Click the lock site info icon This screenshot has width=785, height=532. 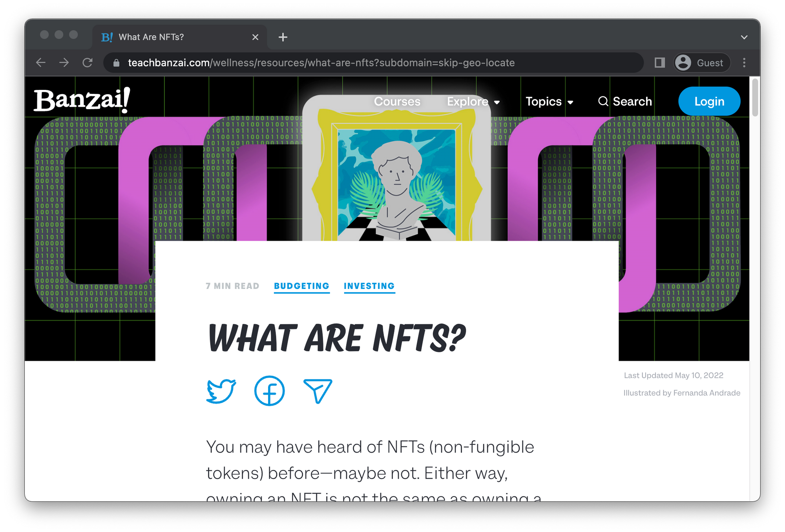[116, 63]
